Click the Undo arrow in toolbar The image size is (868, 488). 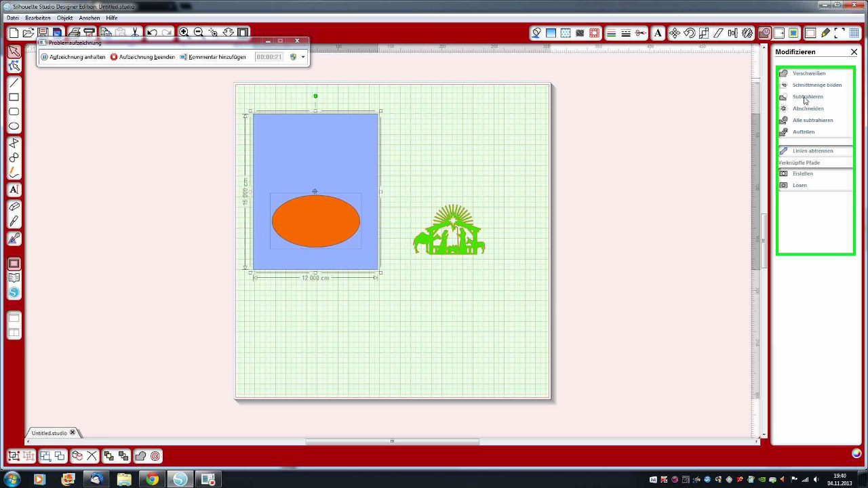tap(152, 33)
